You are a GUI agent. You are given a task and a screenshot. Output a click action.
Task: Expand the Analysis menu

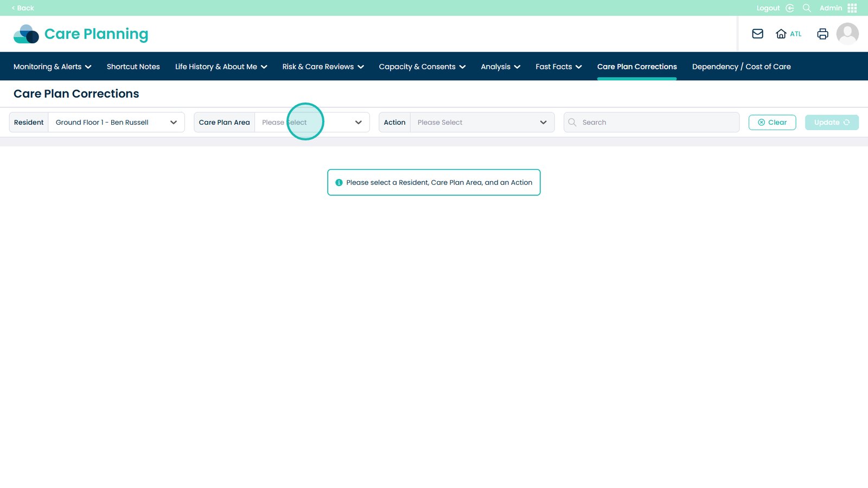(x=501, y=67)
